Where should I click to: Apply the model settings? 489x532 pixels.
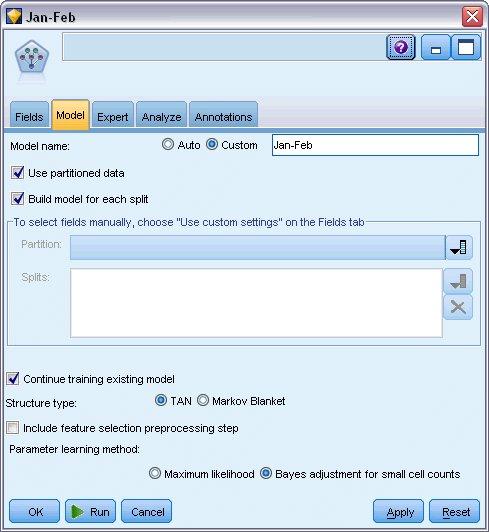click(x=398, y=511)
